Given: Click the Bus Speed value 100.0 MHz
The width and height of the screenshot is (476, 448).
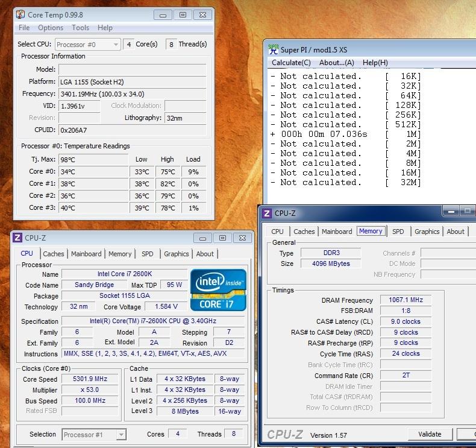Looking at the screenshot, I should (90, 400).
